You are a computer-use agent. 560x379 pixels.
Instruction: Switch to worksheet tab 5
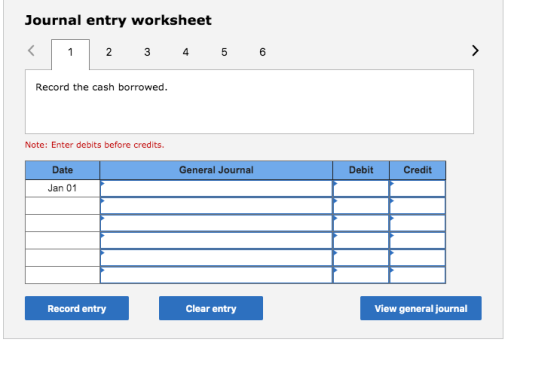click(224, 52)
